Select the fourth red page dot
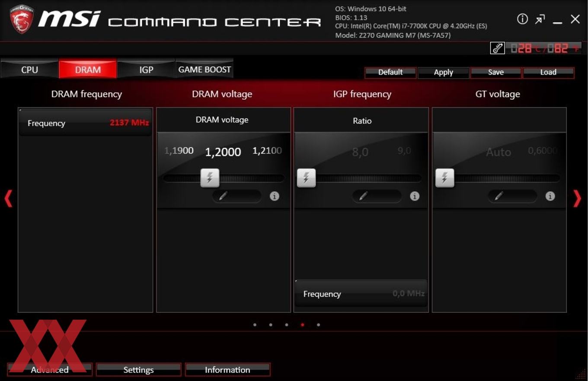The height and width of the screenshot is (381, 588). (303, 324)
